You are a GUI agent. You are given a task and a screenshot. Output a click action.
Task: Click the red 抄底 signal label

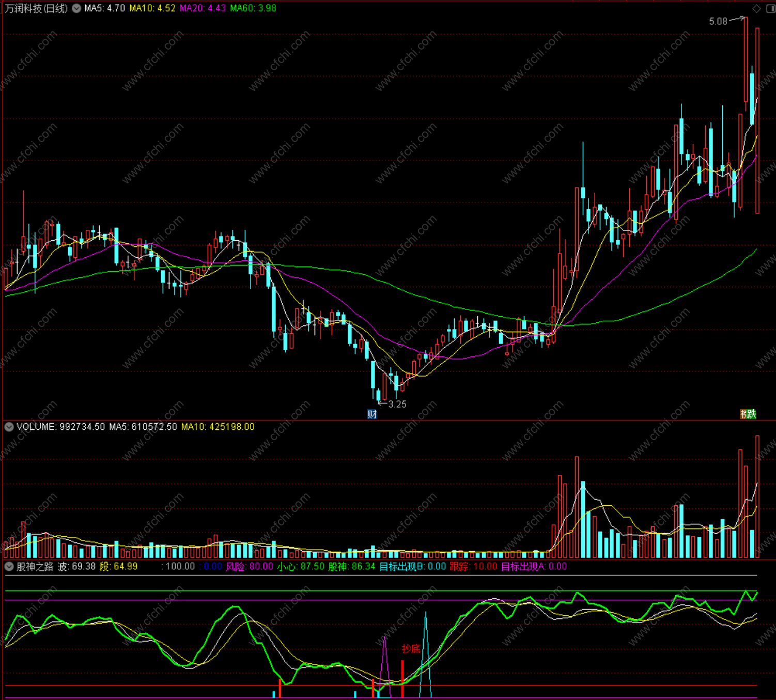pos(411,649)
